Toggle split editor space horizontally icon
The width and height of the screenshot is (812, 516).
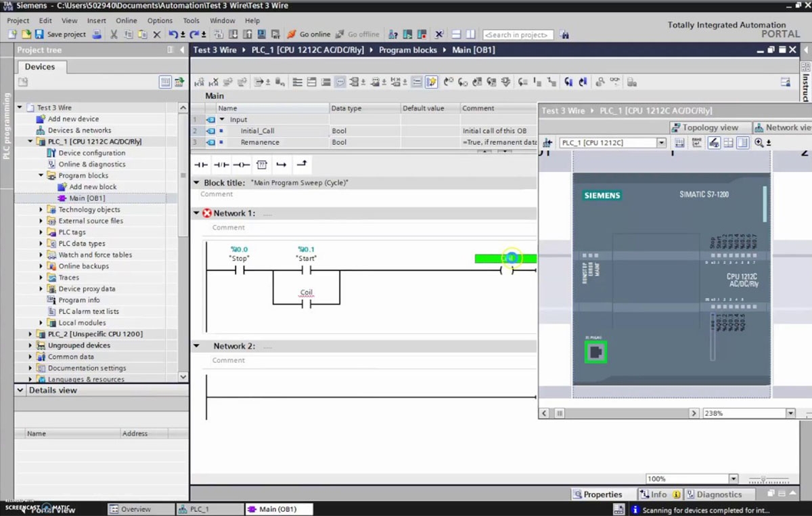tap(456, 35)
